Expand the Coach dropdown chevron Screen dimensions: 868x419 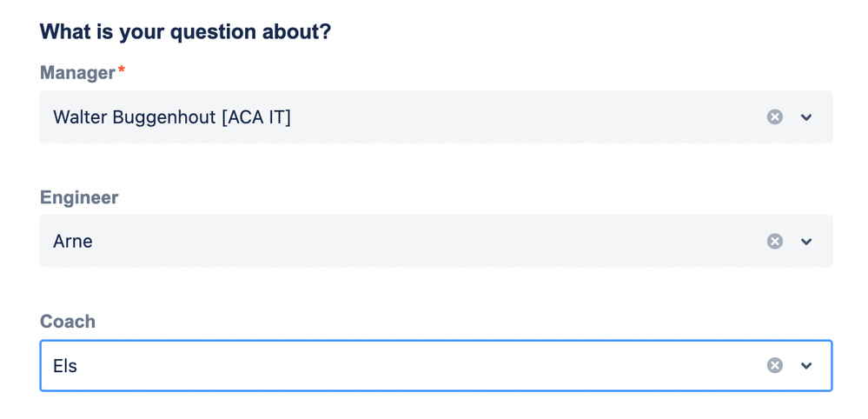pyautogui.click(x=806, y=365)
